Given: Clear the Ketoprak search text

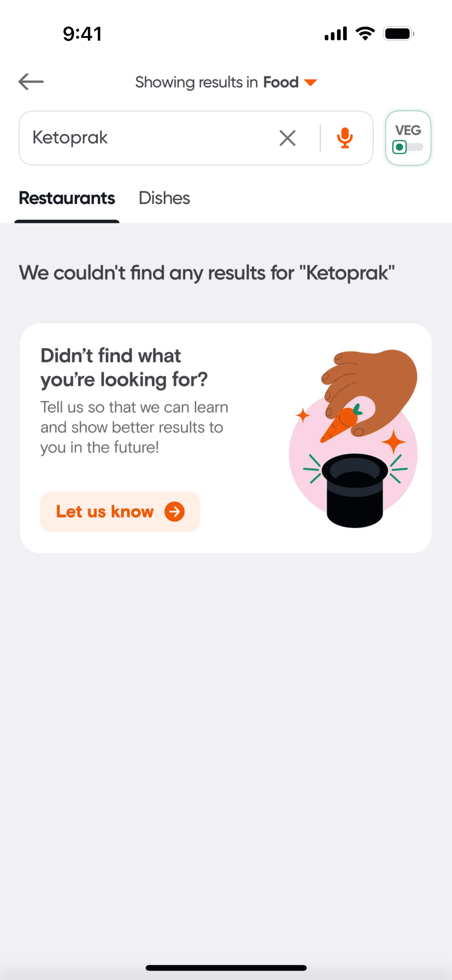Looking at the screenshot, I should point(288,138).
